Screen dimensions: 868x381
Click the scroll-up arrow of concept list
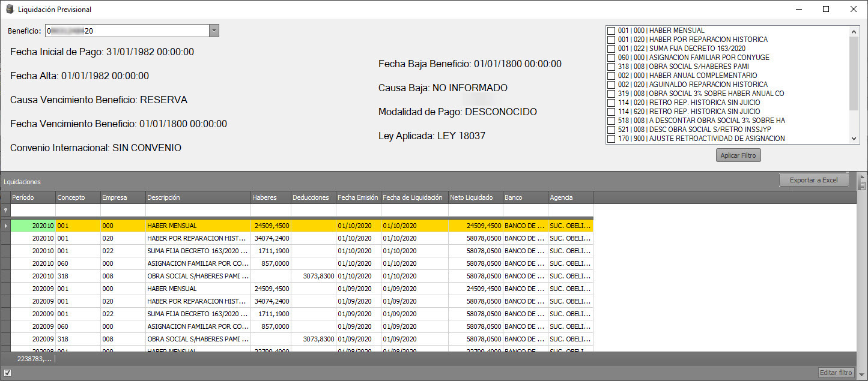tap(854, 31)
